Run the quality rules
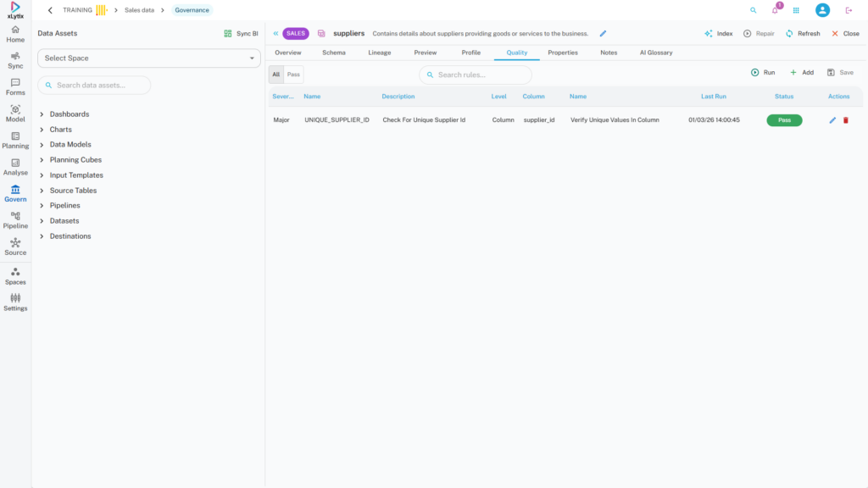This screenshot has height=488, width=868. 763,73
